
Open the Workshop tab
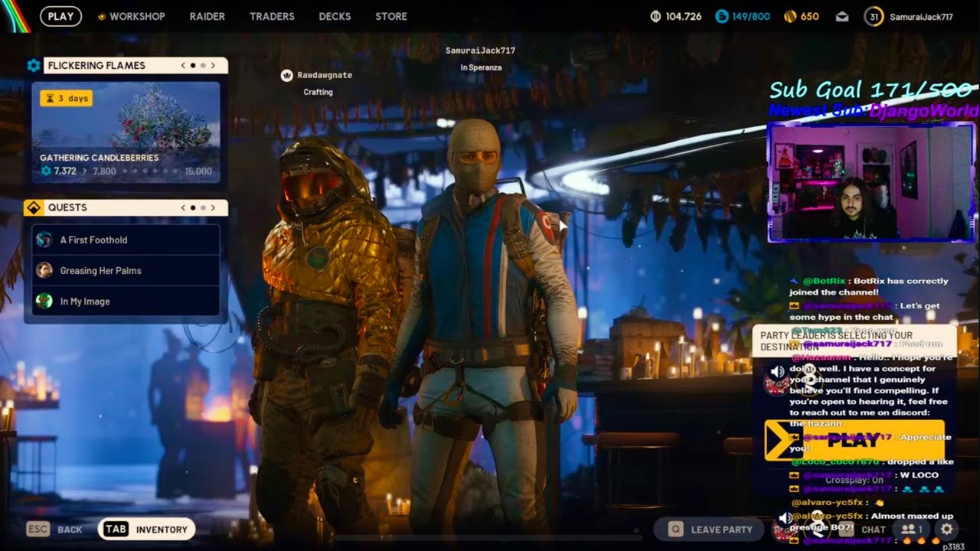tap(132, 16)
